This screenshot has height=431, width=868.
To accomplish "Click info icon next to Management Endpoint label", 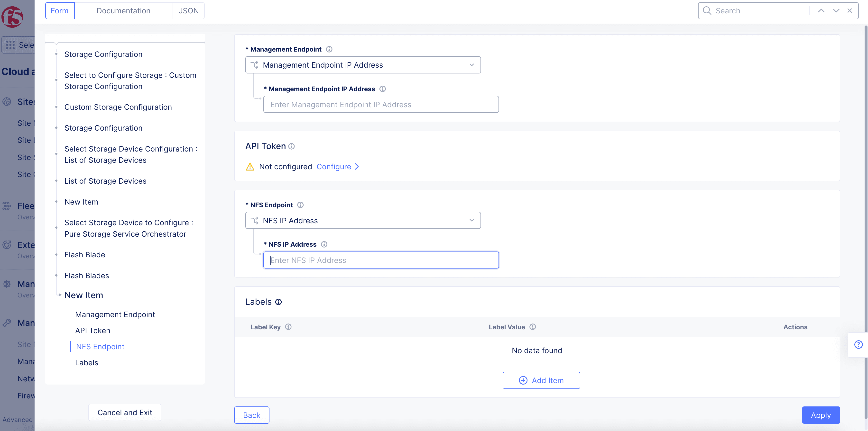I will (x=329, y=50).
